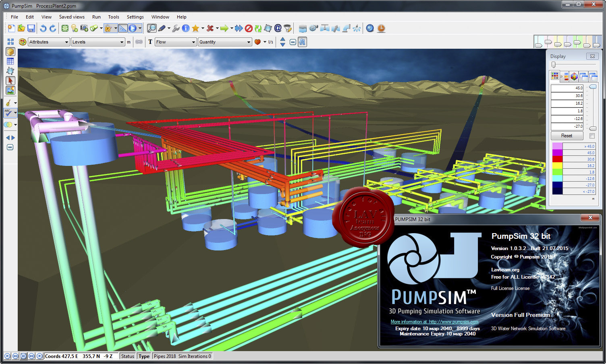This screenshot has width=606, height=364.
Task: Open the Run menu
Action: click(x=96, y=17)
